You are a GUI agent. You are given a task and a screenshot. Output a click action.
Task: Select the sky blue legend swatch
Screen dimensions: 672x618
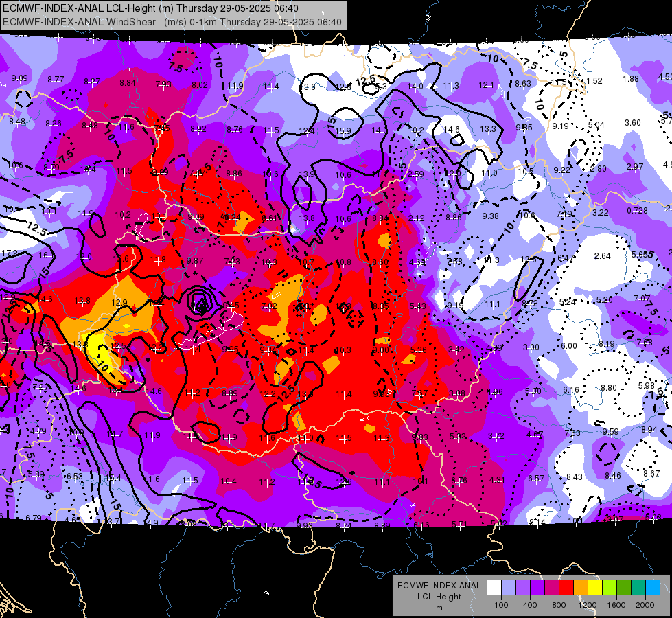653,588
